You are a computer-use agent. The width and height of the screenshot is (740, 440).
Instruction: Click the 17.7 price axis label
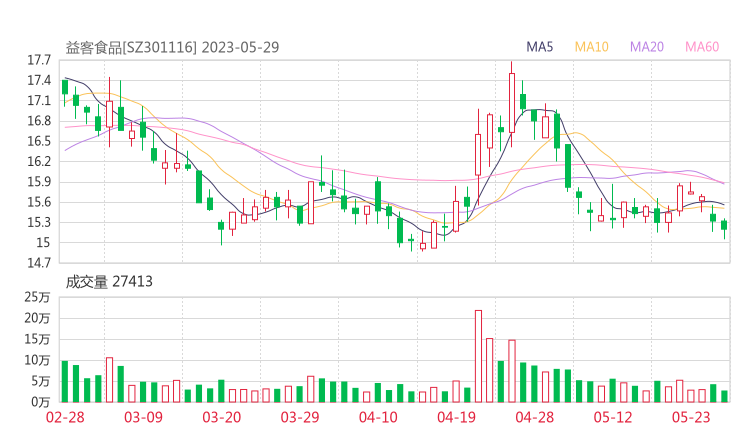pos(39,60)
